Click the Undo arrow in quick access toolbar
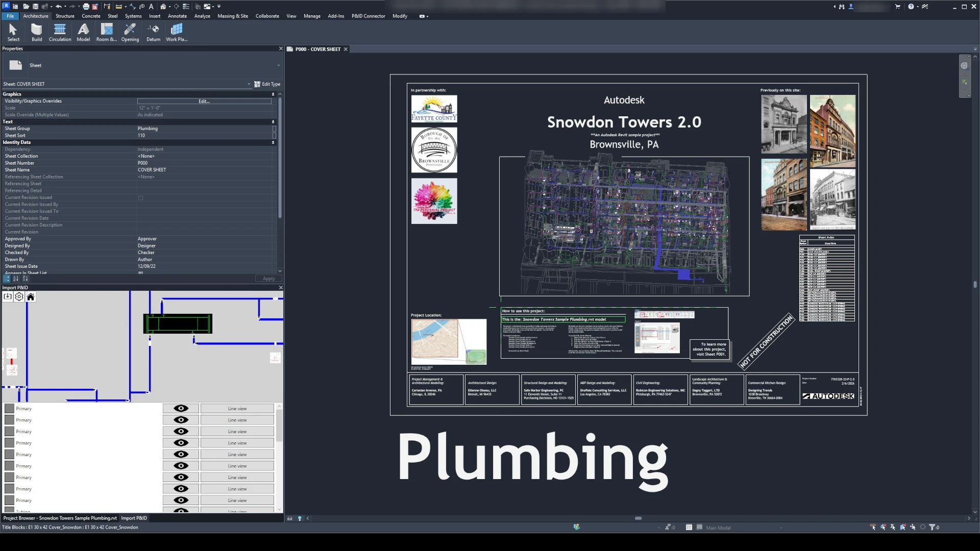980x551 pixels. pos(59,7)
